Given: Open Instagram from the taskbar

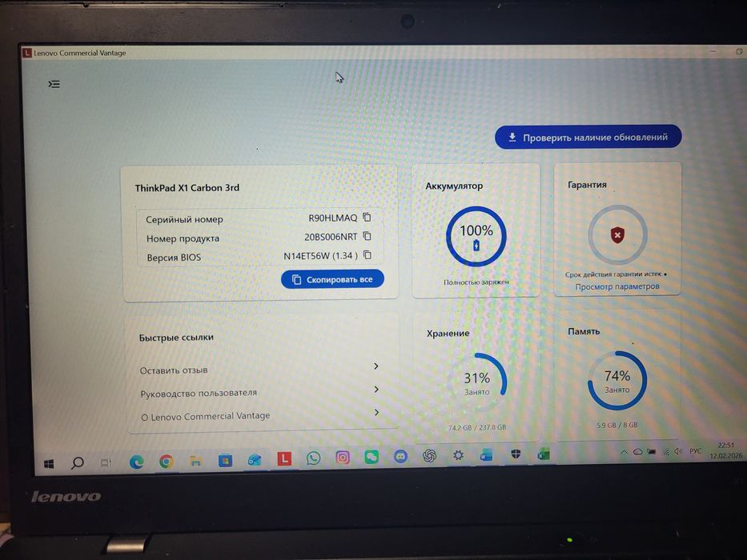Looking at the screenshot, I should (x=343, y=458).
